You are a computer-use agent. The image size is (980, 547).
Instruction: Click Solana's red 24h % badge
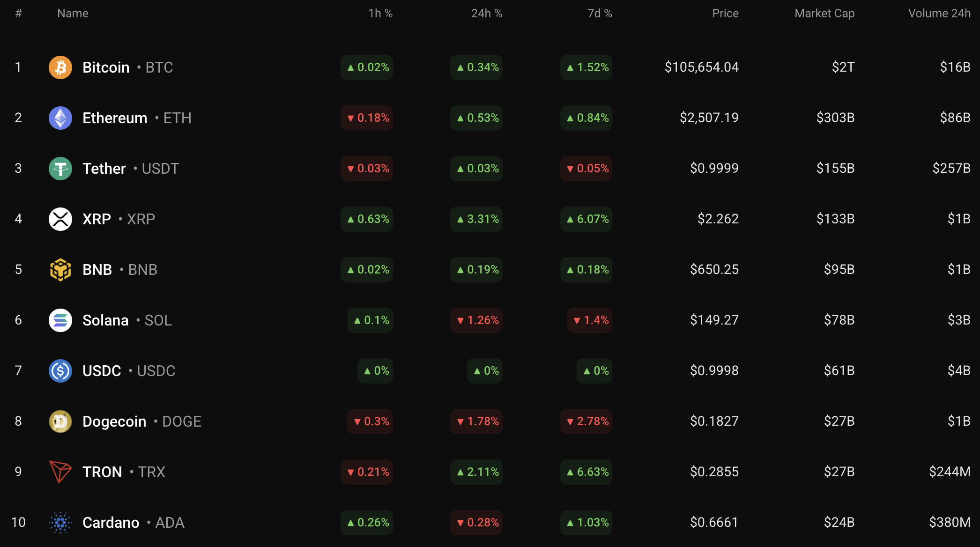[476, 320]
